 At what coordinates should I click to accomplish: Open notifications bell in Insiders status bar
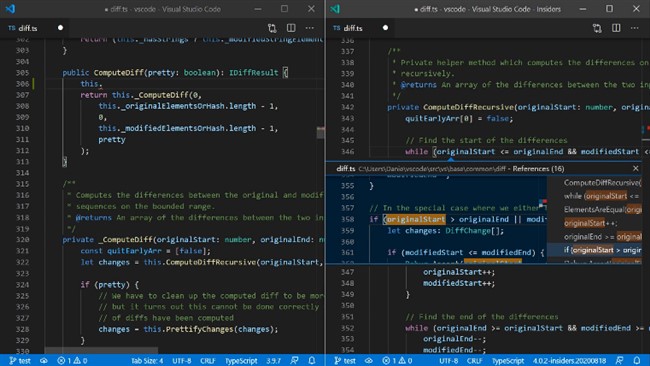coord(637,361)
